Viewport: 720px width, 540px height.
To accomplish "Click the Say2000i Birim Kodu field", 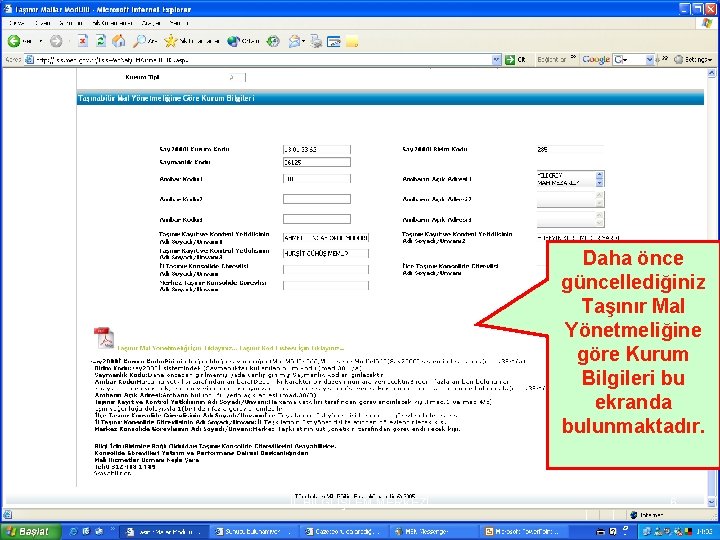I will 570,149.
